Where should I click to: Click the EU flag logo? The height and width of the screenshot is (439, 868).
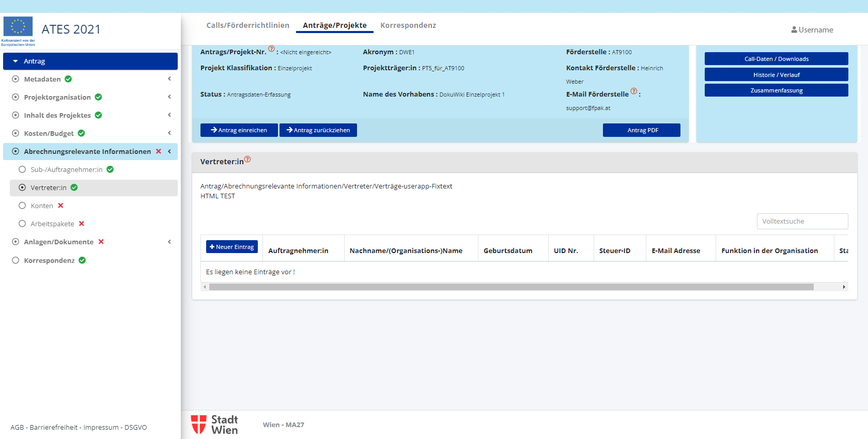click(18, 27)
